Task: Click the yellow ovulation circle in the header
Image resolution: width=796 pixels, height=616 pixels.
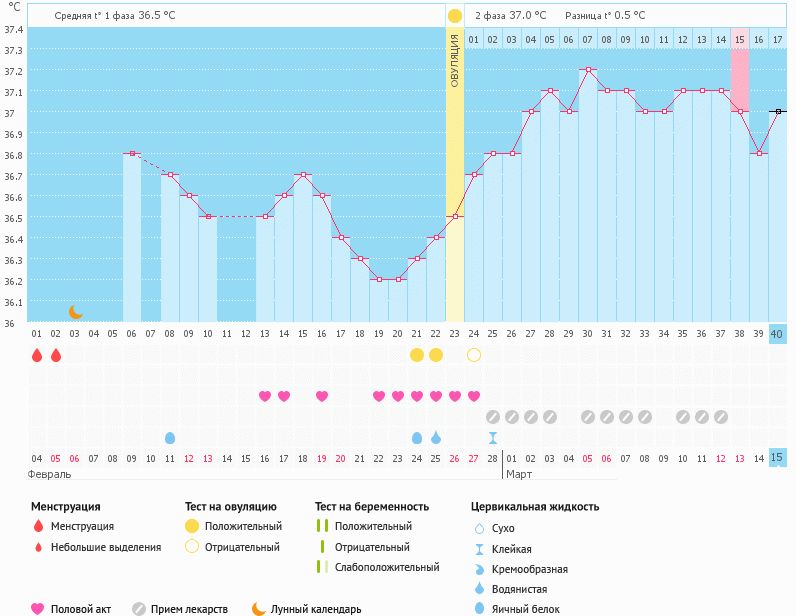Action: click(455, 16)
